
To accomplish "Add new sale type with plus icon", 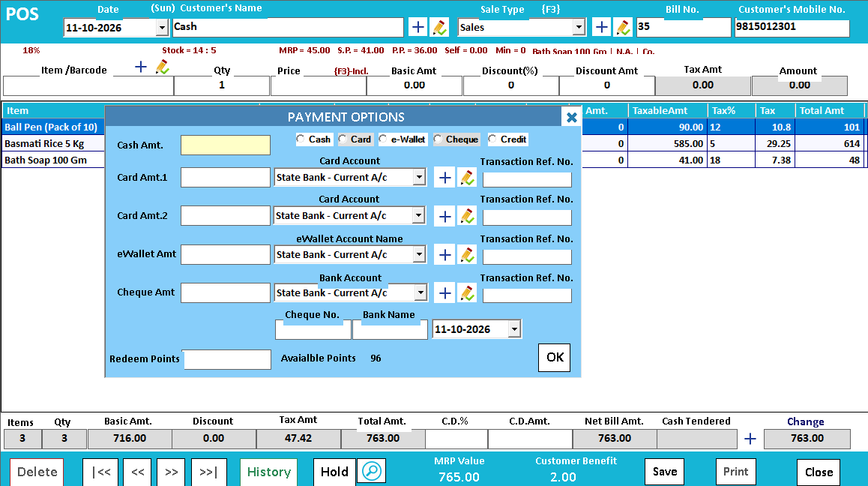I will (602, 27).
